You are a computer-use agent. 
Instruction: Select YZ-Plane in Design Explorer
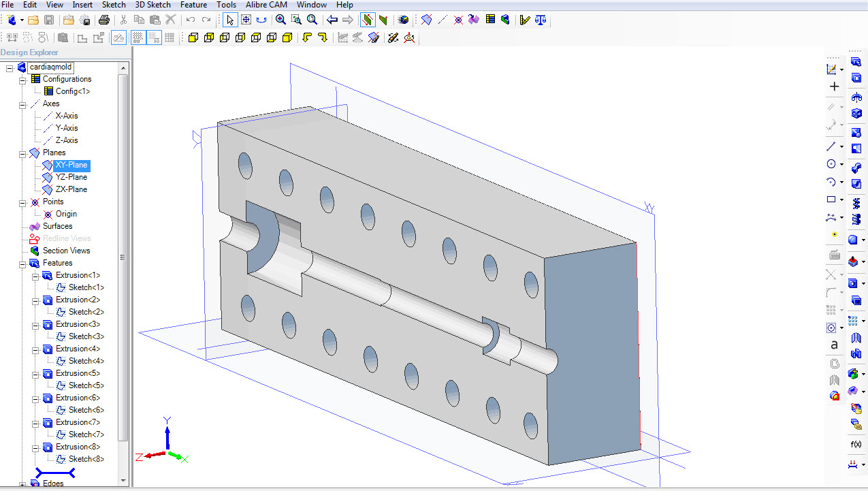(71, 177)
